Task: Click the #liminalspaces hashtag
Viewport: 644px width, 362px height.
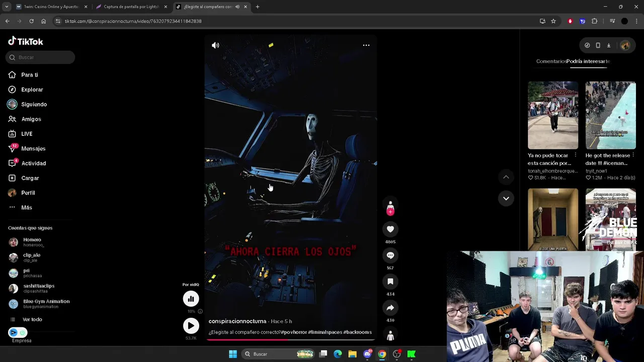Action: [x=325, y=332]
